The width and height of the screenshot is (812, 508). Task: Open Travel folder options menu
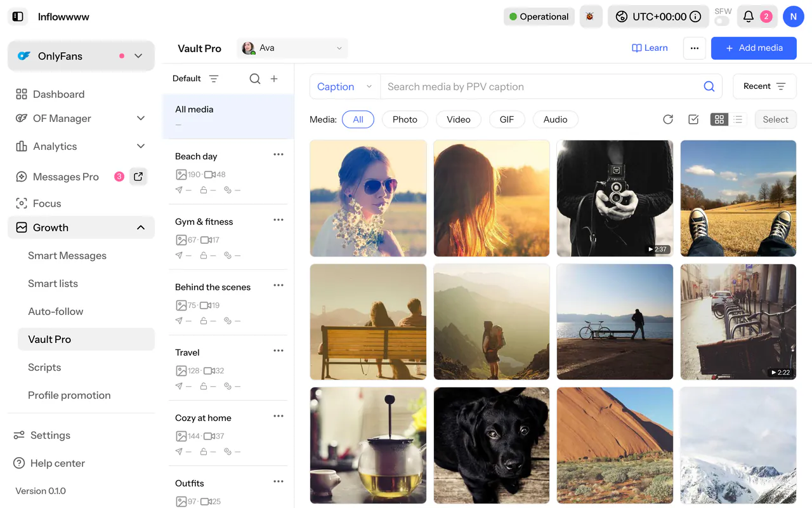(278, 351)
